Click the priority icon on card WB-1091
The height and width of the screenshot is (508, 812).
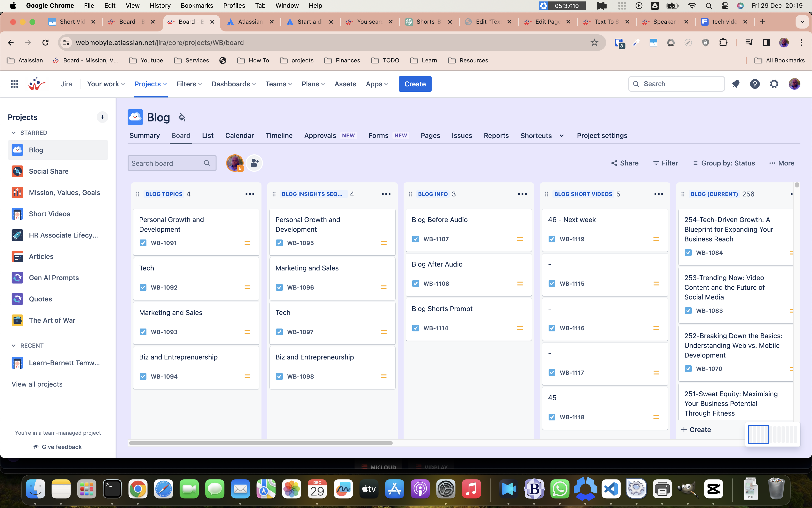coord(247,243)
